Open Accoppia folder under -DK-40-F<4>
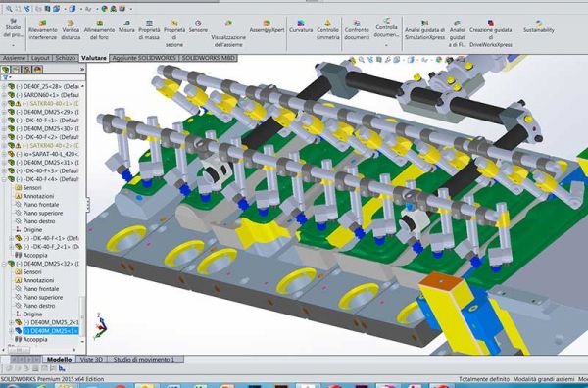Viewport: 588px width, 388px height. click(x=35, y=256)
